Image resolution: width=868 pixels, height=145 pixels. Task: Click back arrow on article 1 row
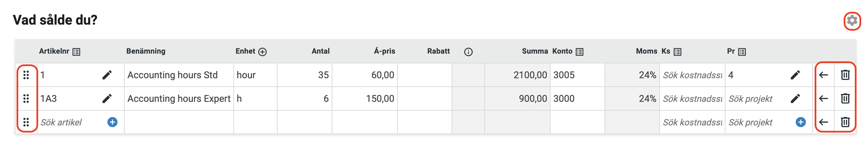(x=823, y=75)
